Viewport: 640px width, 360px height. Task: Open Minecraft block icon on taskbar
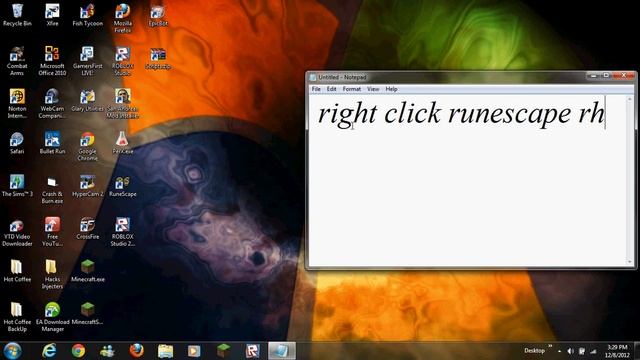coord(223,351)
